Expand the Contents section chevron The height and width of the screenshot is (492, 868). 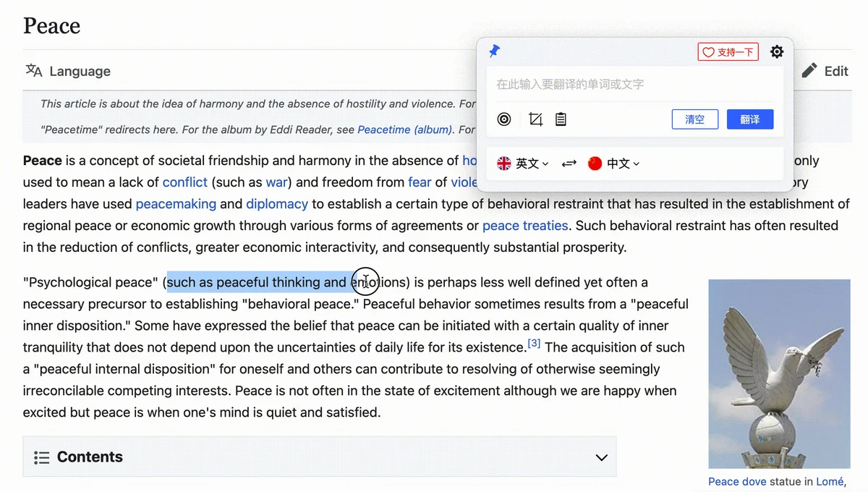click(601, 457)
